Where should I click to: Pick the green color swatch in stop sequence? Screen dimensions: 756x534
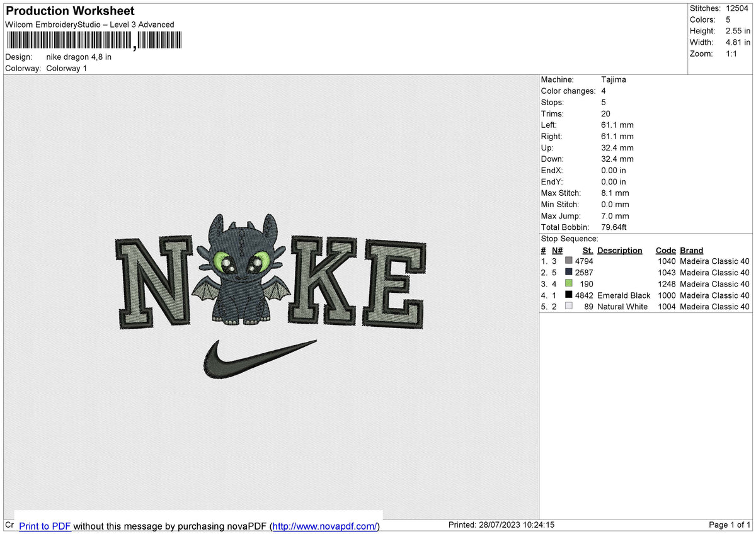(x=569, y=284)
